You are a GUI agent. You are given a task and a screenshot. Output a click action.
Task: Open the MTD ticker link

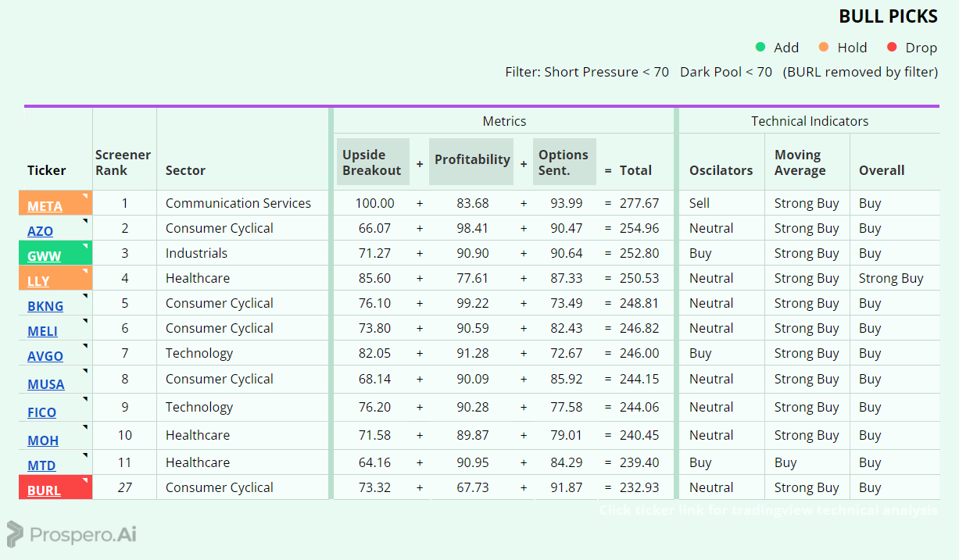(41, 466)
